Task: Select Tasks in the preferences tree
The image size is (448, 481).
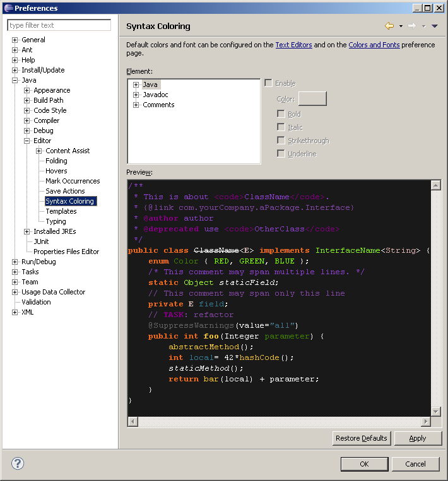Action: [x=30, y=272]
